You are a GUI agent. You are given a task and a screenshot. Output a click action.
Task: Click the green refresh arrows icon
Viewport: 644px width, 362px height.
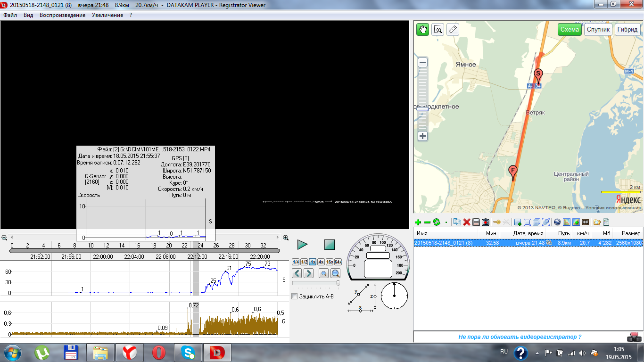tap(437, 222)
